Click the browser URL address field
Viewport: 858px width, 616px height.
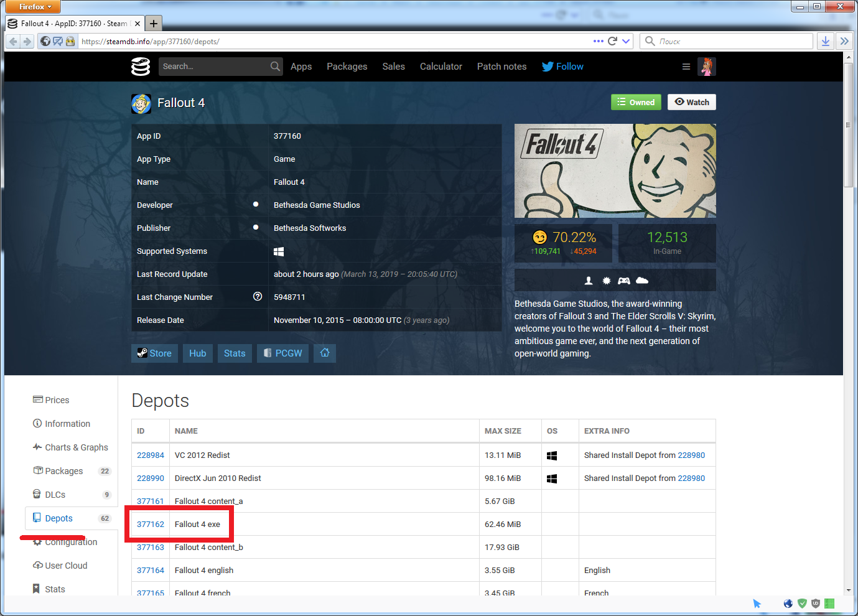pyautogui.click(x=336, y=42)
